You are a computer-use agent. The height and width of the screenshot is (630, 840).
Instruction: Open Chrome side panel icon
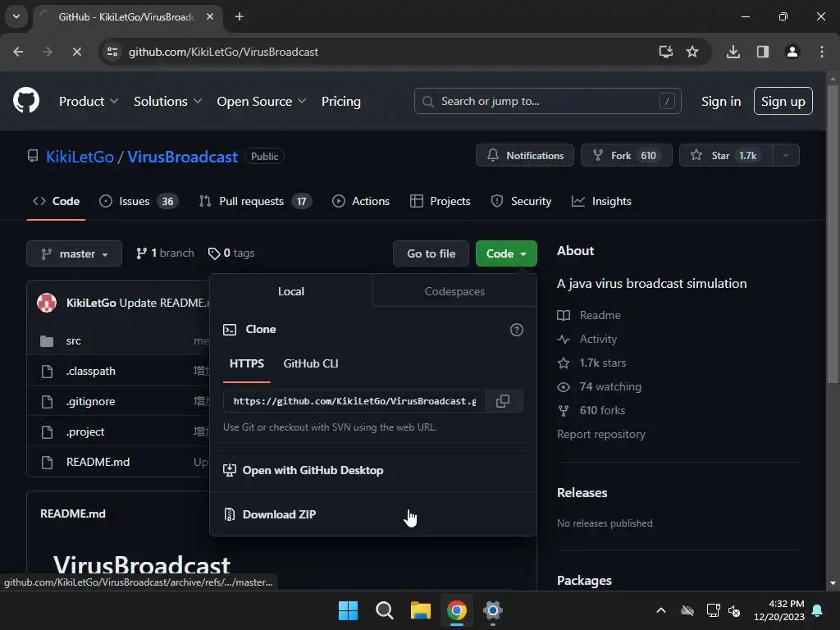coord(762,52)
